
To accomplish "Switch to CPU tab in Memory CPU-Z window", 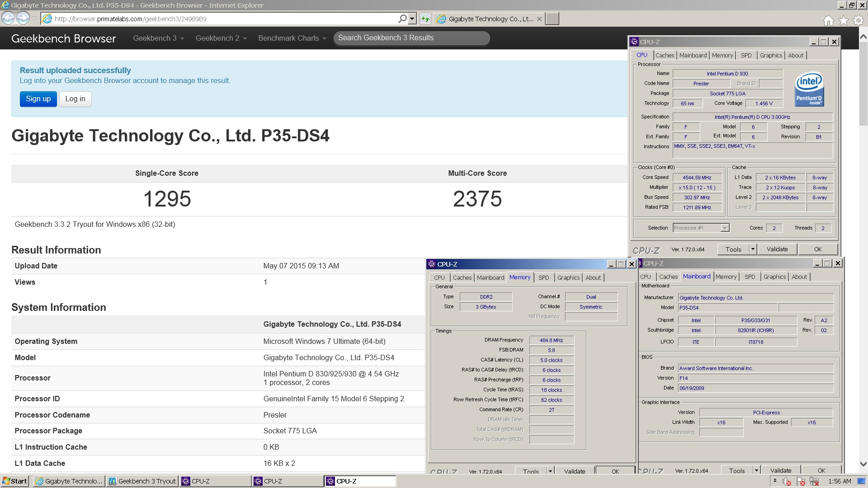I will (439, 277).
